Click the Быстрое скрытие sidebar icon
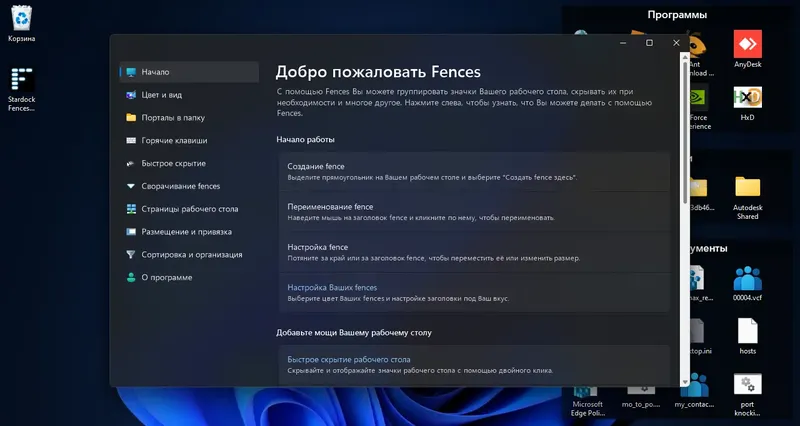The height and width of the screenshot is (426, 800). tap(131, 163)
